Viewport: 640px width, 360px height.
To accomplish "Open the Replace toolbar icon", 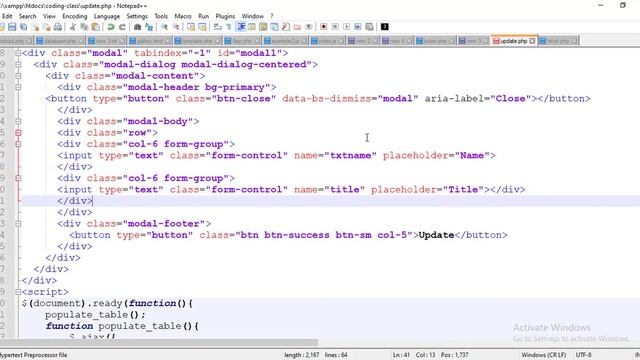I will 149,27.
